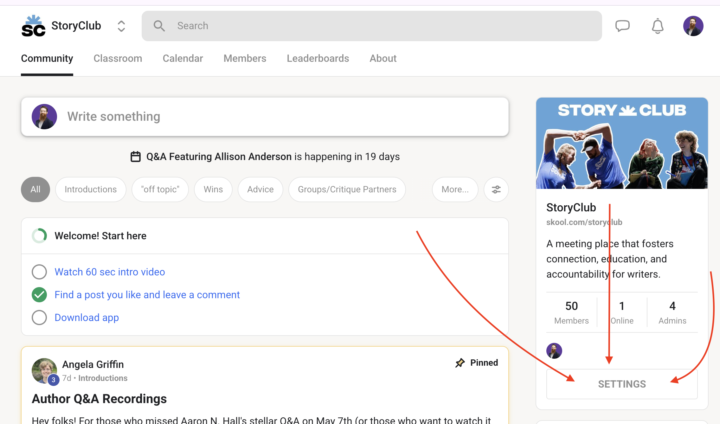Switch to the Community tab
The height and width of the screenshot is (424, 720).
(x=47, y=58)
